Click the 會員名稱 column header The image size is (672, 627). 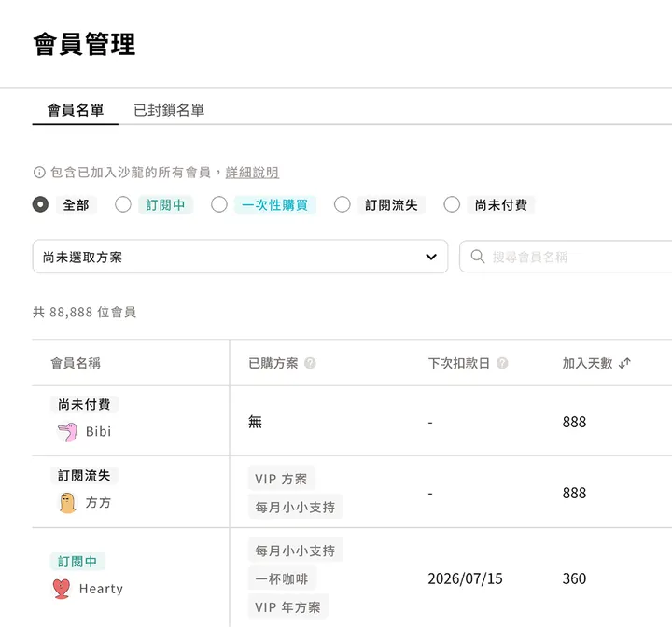[x=76, y=363]
